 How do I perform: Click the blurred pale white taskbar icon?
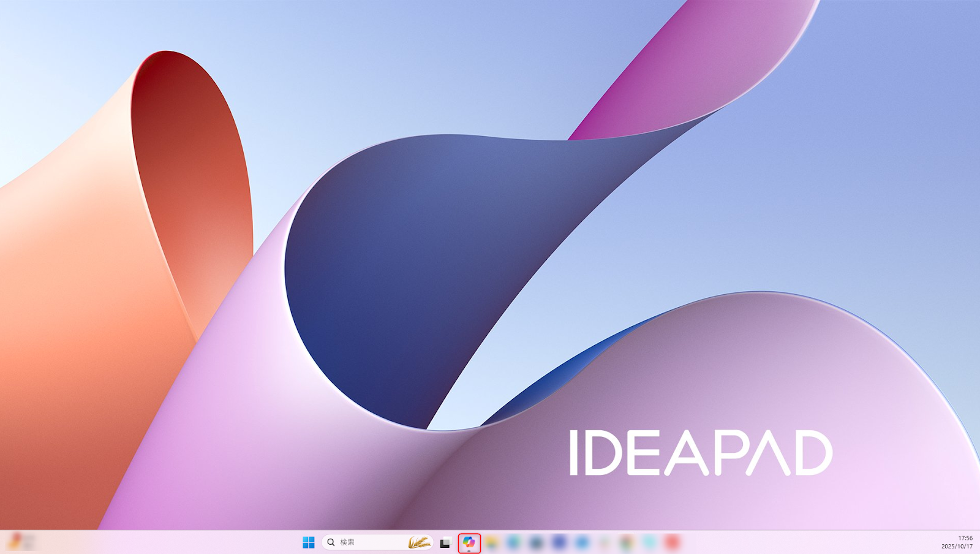(605, 542)
